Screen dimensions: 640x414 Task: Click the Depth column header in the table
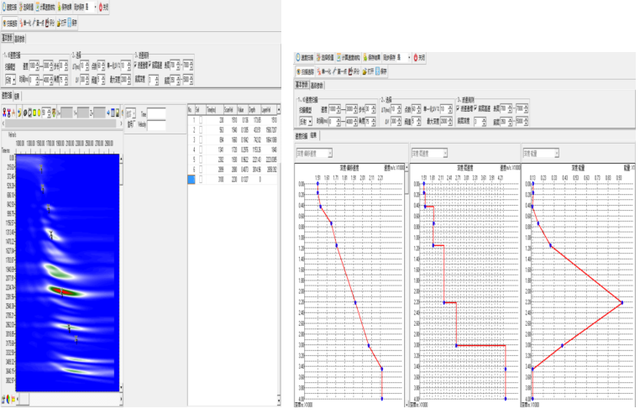tap(253, 110)
